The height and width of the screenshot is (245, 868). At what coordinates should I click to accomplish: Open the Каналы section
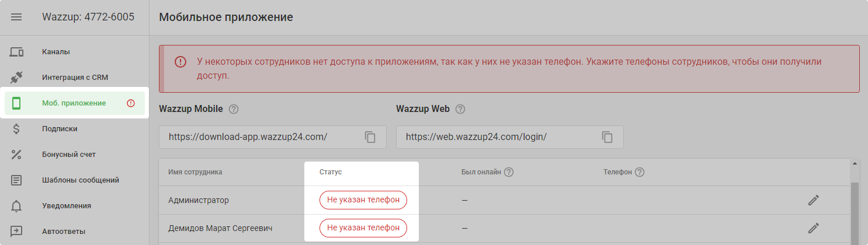tap(56, 52)
